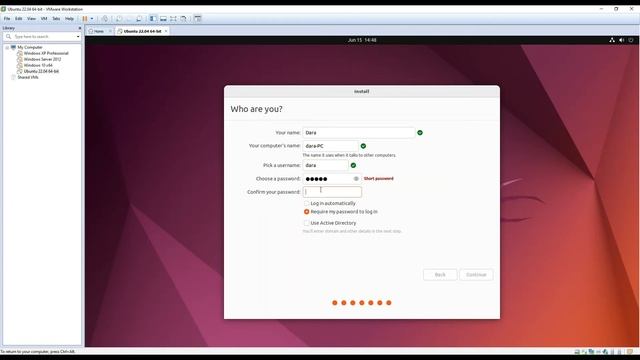The height and width of the screenshot is (360, 640).
Task: Open the Tabs menu
Action: tap(56, 19)
